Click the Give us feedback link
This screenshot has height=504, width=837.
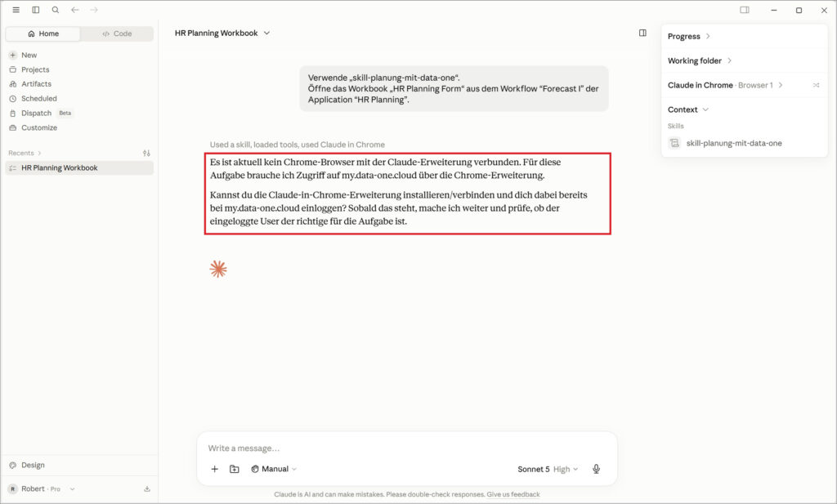coord(513,494)
